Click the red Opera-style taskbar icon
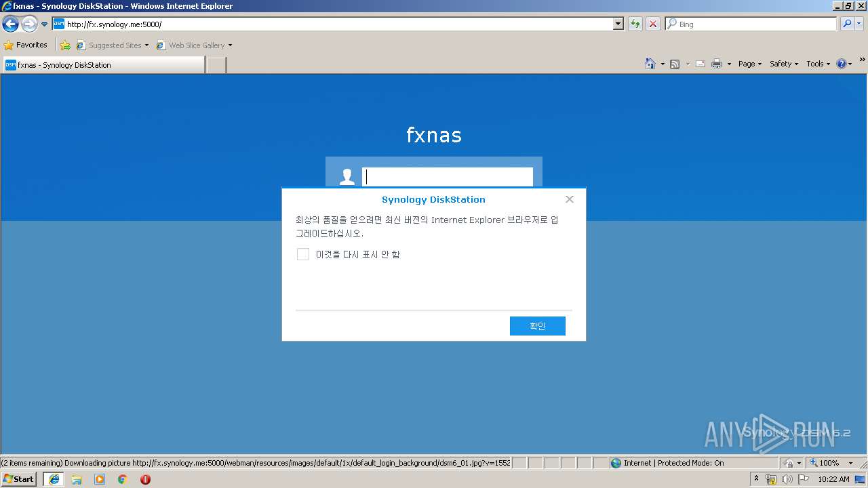 click(x=145, y=479)
